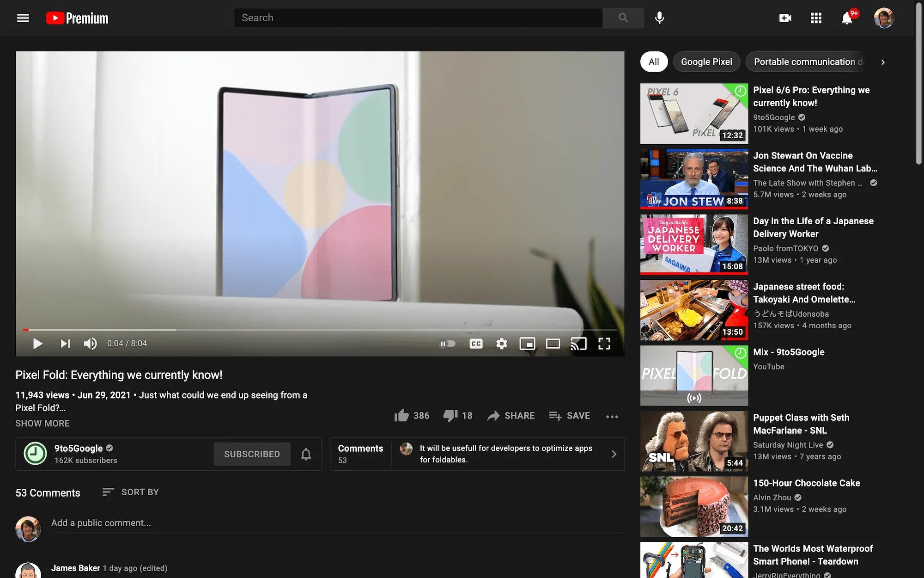Open the create video camera icon
Screen dimensions: 924x578
click(x=785, y=18)
